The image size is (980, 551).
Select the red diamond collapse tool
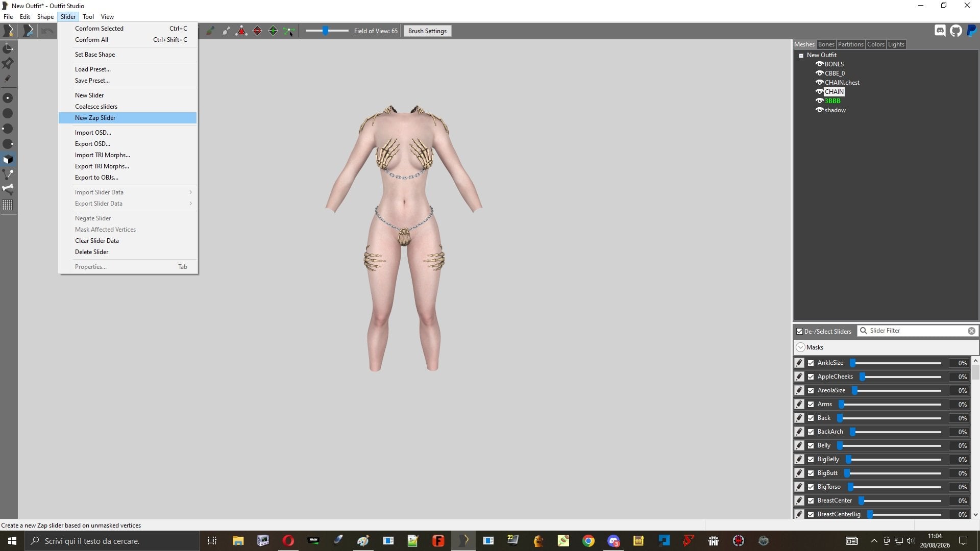tap(257, 31)
